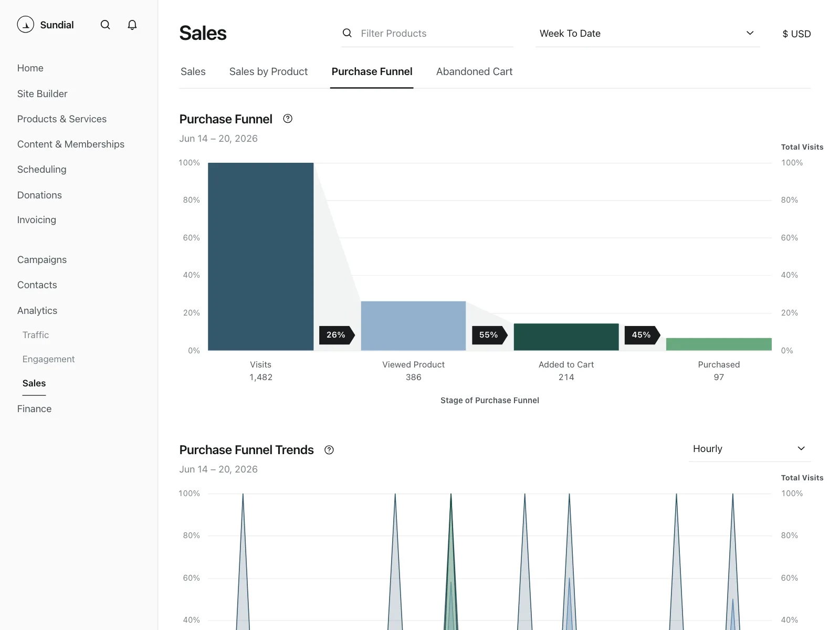Open the $ USD currency selector
Screen dimensions: 840x630
(x=796, y=34)
